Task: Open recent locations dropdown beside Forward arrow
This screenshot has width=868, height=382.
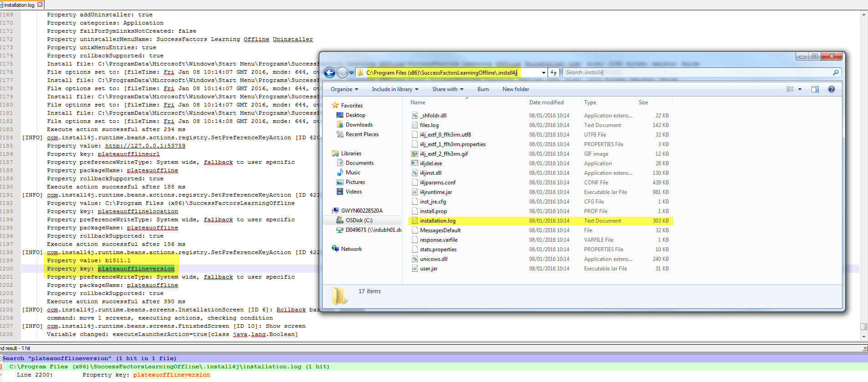Action: 351,73
